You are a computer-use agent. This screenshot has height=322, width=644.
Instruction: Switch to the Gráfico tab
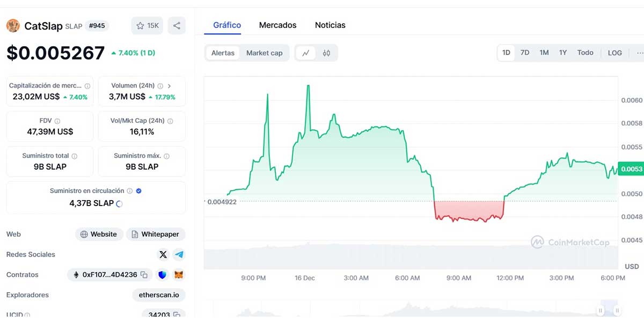(x=227, y=25)
